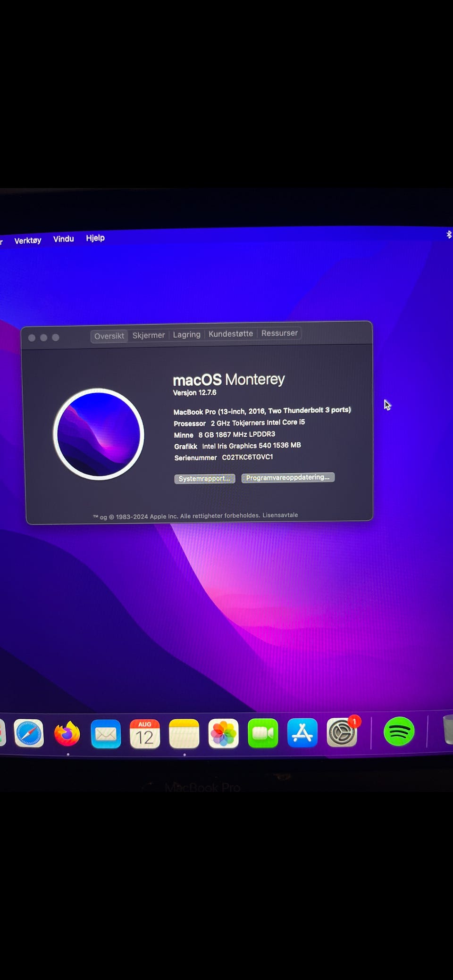Open the Calendar showing AUG 12

click(x=145, y=734)
